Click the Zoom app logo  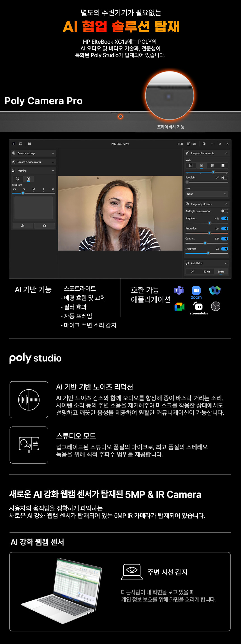[x=196, y=293]
